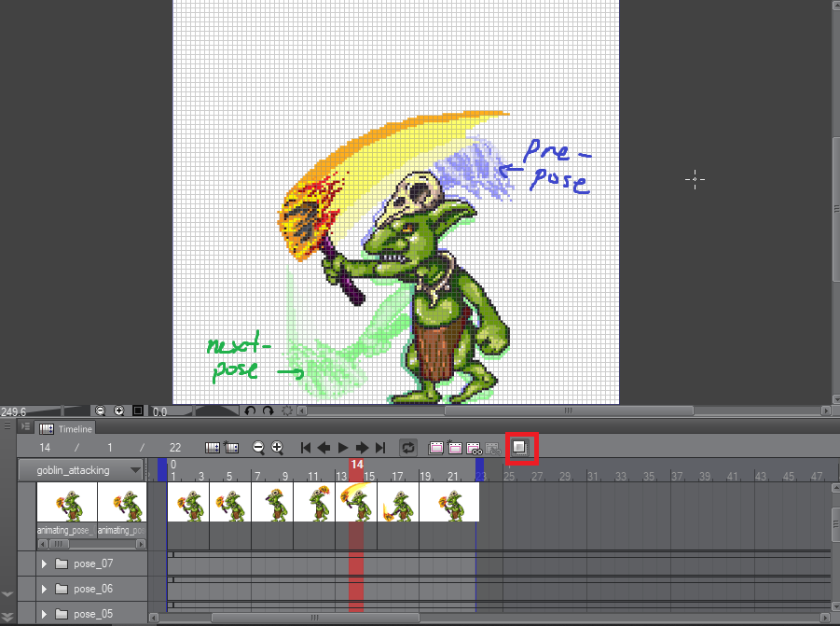Viewport: 840px width, 626px height.
Task: Specify cels with the linked cel icon
Action: (475, 448)
